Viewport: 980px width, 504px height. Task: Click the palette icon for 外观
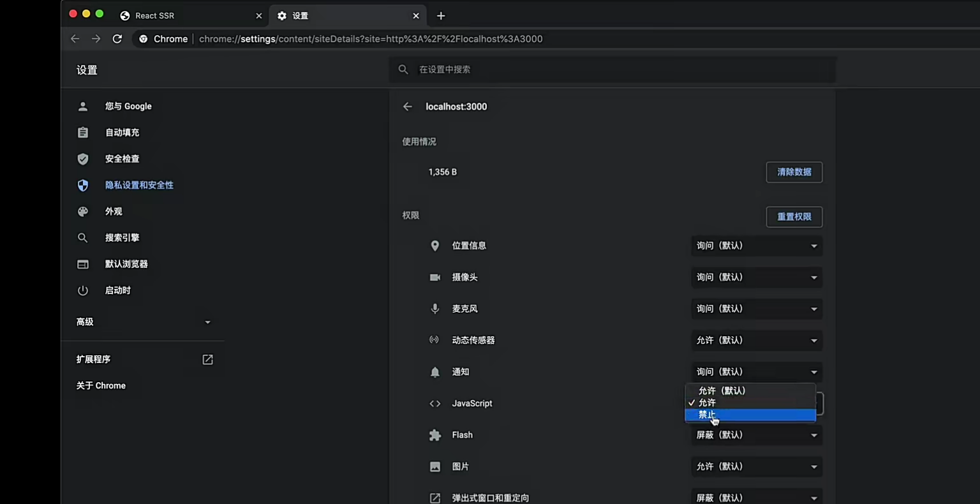point(83,212)
